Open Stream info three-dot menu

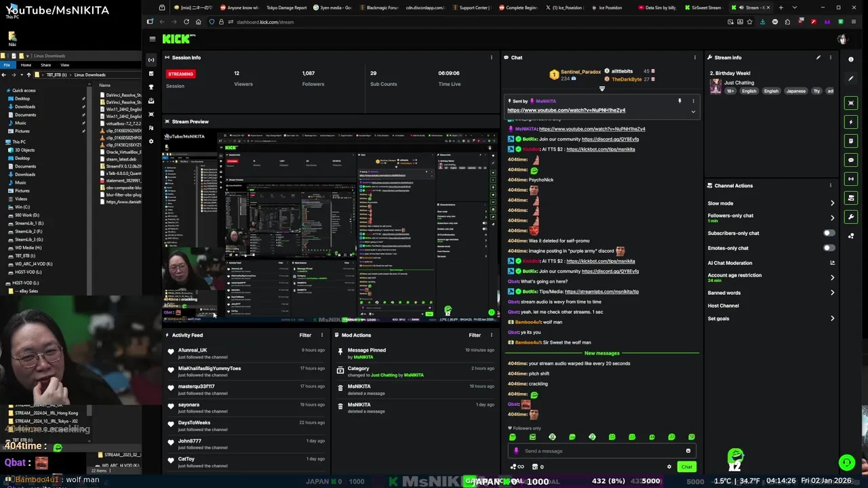click(830, 58)
